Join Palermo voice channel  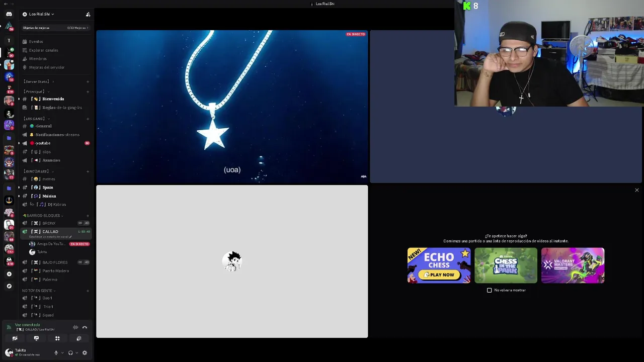coord(55,280)
